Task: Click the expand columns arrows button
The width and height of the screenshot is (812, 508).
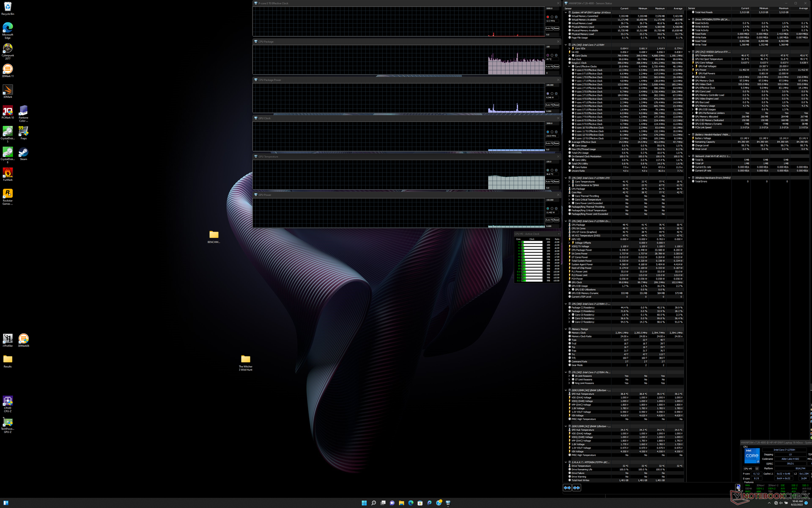Action: (x=567, y=488)
